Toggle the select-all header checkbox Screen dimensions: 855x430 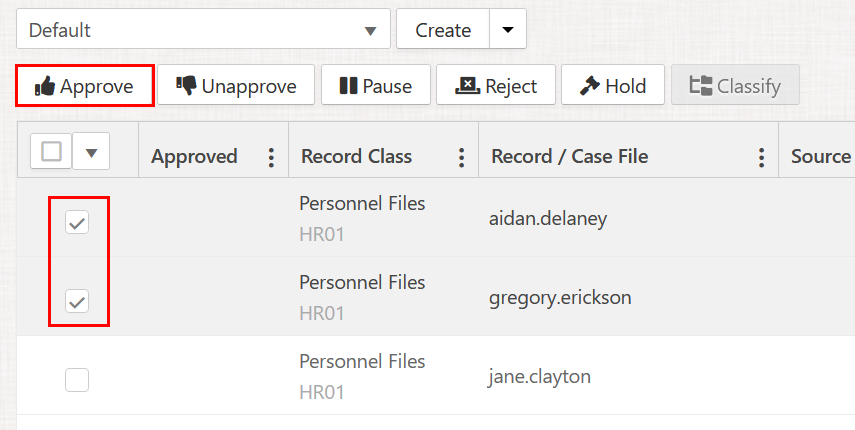52,152
